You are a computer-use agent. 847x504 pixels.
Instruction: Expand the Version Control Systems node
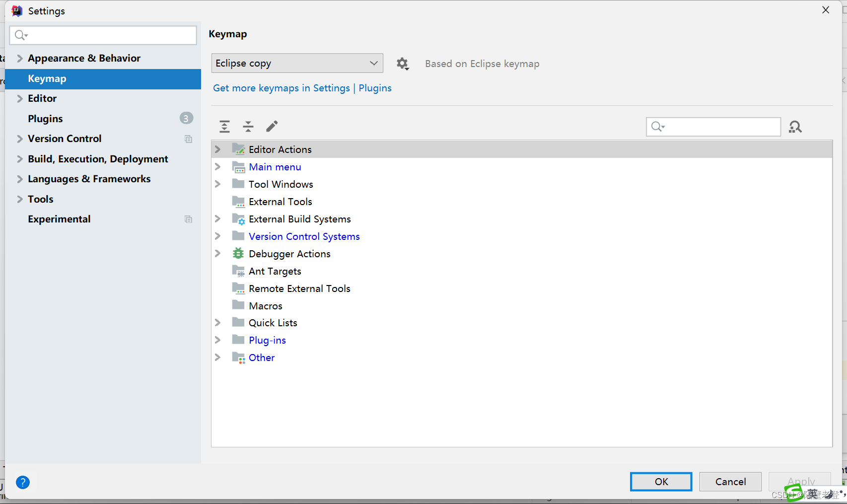[x=218, y=236]
